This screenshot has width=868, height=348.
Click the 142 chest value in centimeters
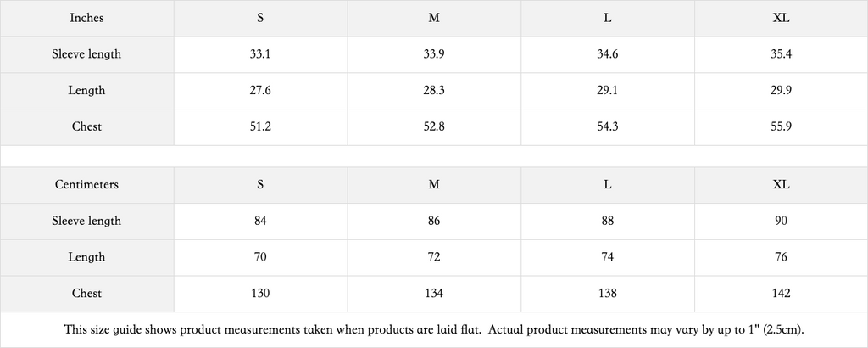pyautogui.click(x=782, y=293)
